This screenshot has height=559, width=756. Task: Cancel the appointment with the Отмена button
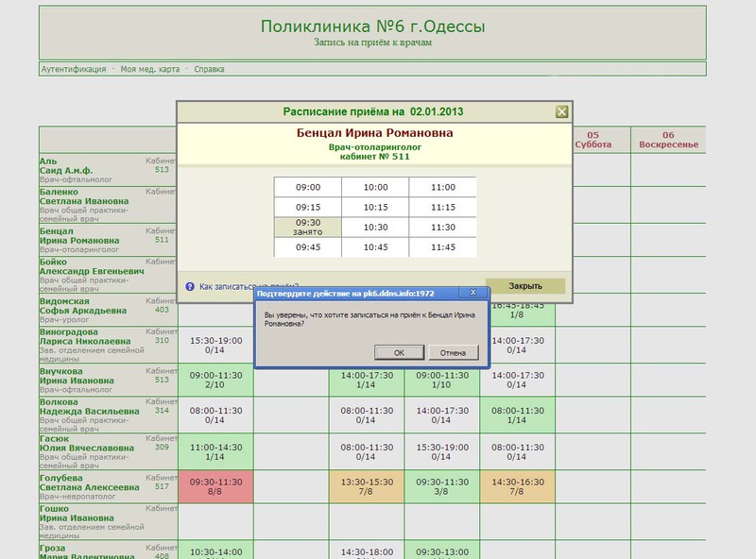pos(453,353)
